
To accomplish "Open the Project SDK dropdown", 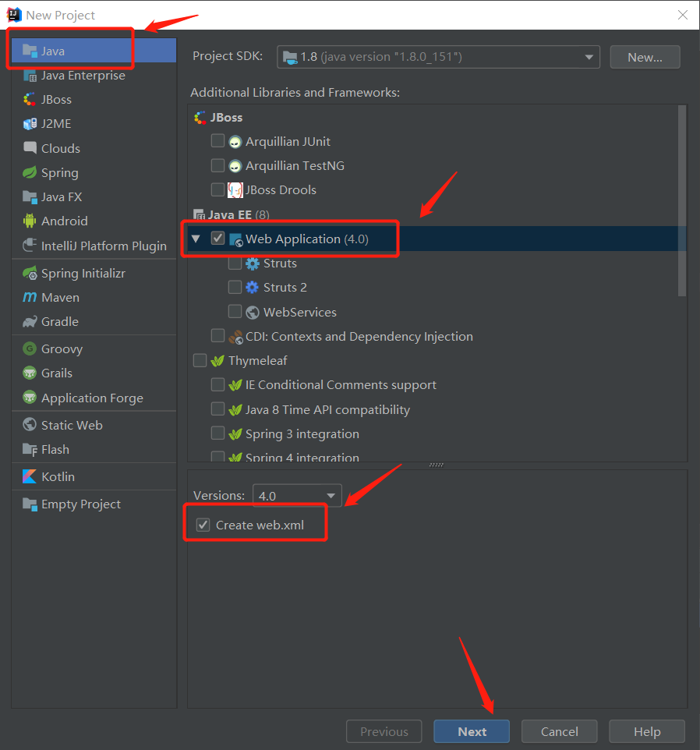I will coord(588,56).
